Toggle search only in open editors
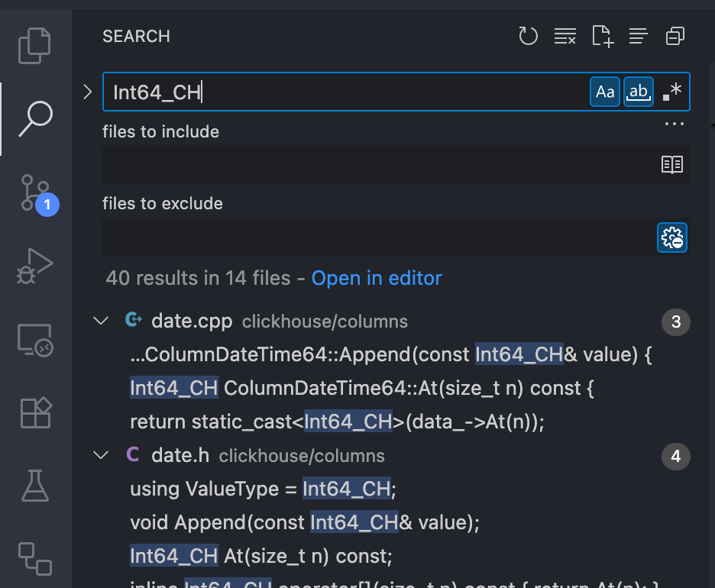This screenshot has height=588, width=715. (672, 164)
